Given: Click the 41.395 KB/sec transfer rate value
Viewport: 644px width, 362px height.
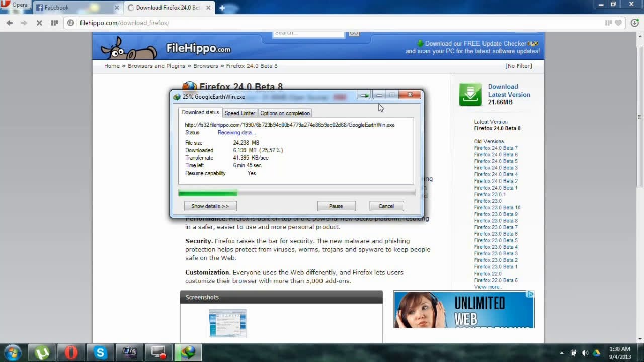Looking at the screenshot, I should tap(251, 158).
